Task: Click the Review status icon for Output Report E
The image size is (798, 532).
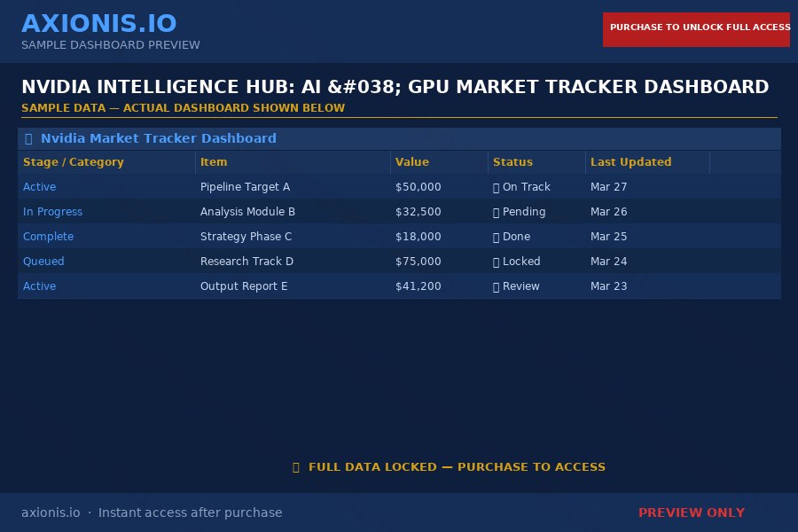Action: (497, 286)
